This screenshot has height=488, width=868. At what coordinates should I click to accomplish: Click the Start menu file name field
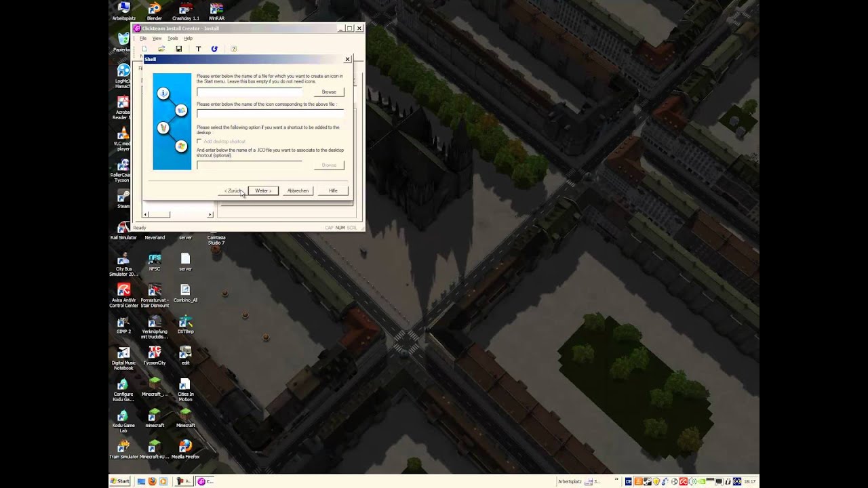249,91
